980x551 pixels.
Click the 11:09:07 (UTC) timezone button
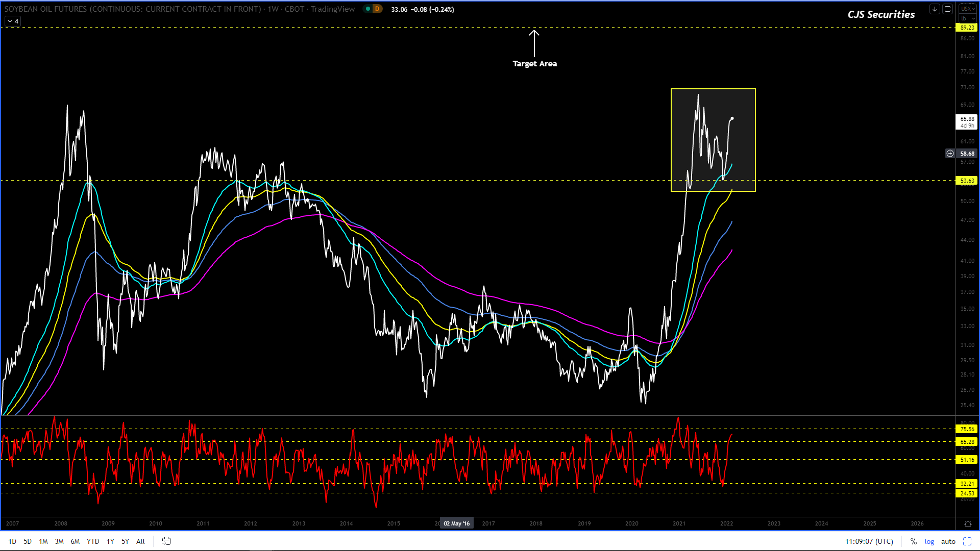[869, 541]
